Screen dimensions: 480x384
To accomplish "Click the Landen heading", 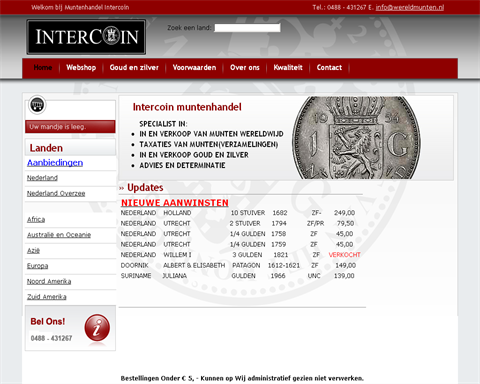I will point(46,148).
